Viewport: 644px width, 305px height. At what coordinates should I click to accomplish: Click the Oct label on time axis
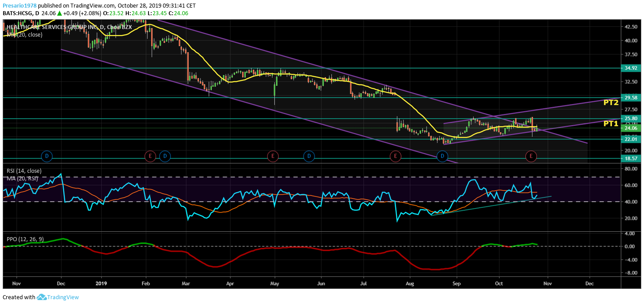point(499,283)
